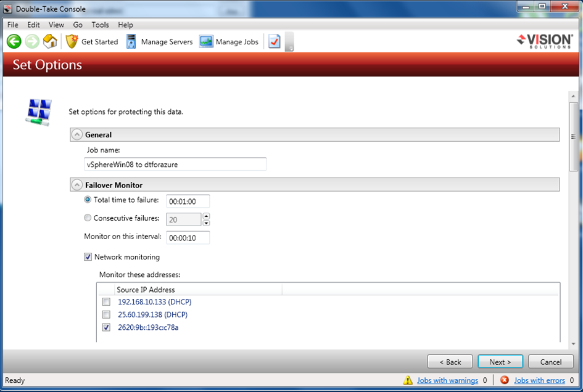Image resolution: width=583 pixels, height=392 pixels.
Task: Click the Job name input field
Action: tap(175, 164)
